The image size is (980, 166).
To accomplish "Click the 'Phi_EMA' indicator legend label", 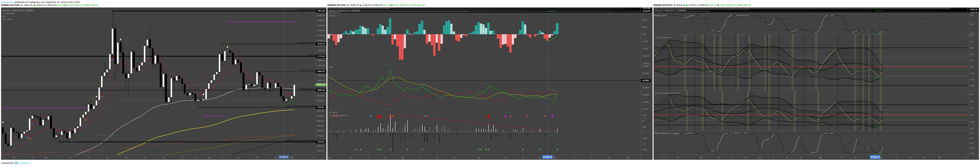I will point(7,19).
